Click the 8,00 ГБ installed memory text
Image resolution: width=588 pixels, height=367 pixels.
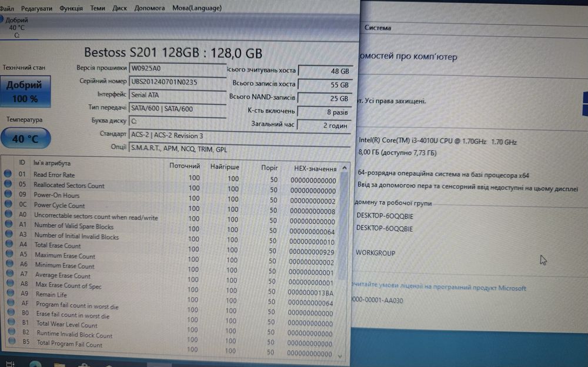[x=397, y=153]
